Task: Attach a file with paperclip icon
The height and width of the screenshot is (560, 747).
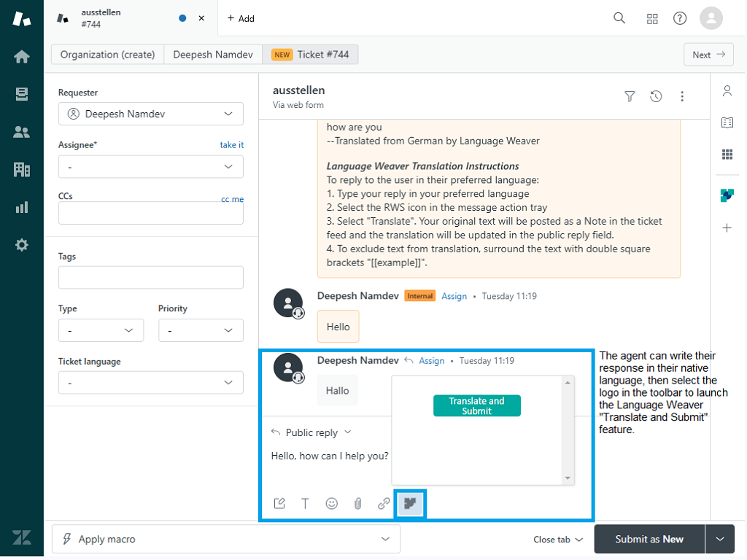Action: click(x=357, y=503)
